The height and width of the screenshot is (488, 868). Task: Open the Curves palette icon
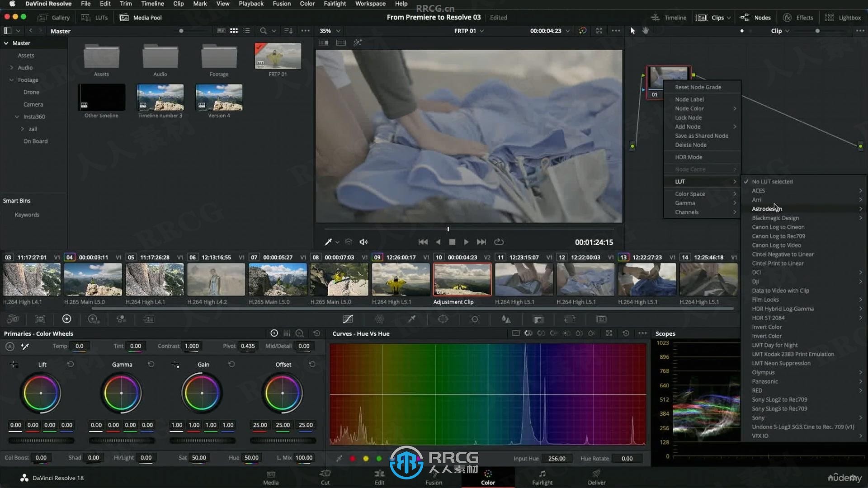point(348,319)
